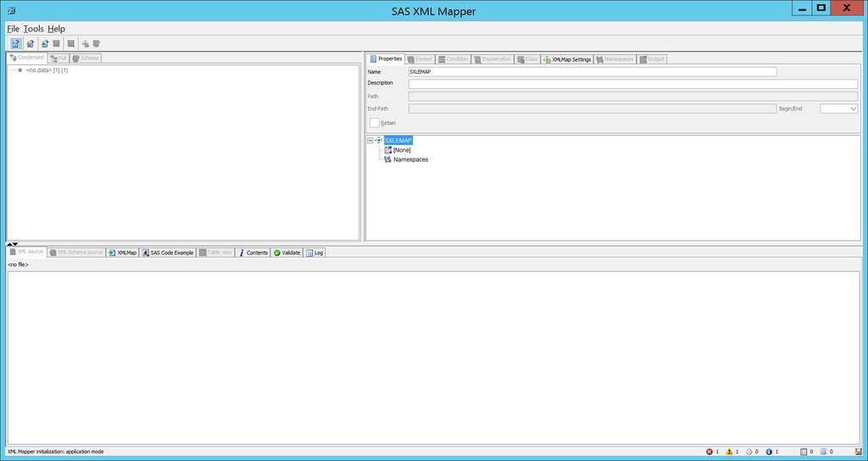Switch to the Condensed tab
The height and width of the screenshot is (461, 868).
pyautogui.click(x=26, y=58)
